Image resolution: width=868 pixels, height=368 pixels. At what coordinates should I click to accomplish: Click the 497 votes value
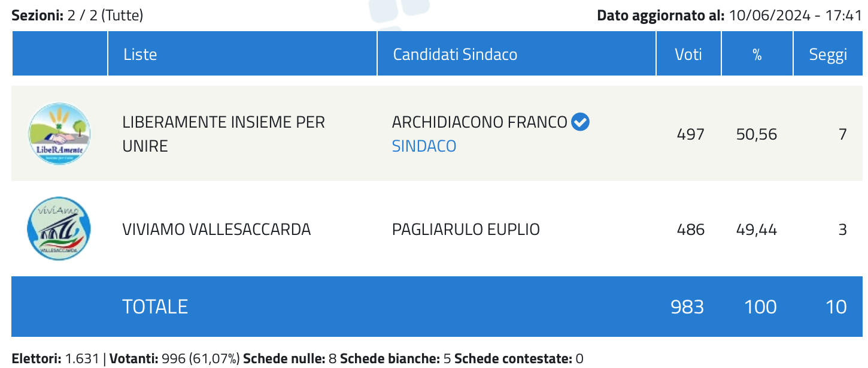690,134
